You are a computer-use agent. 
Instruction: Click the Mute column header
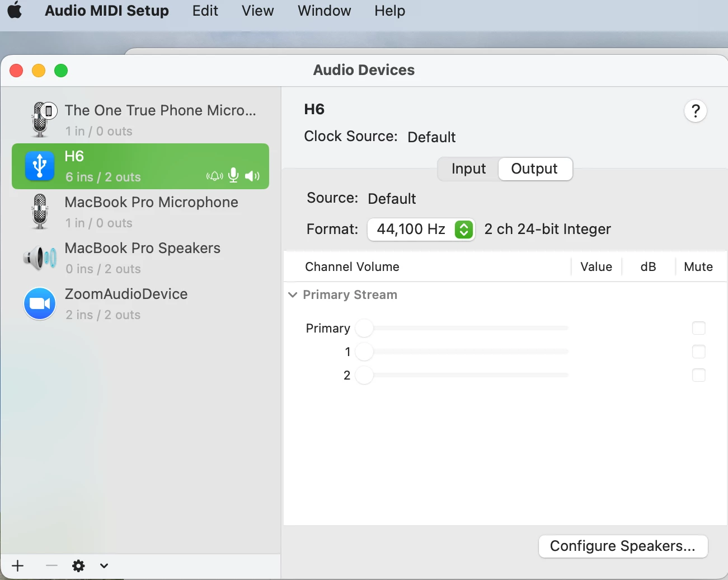[698, 266]
